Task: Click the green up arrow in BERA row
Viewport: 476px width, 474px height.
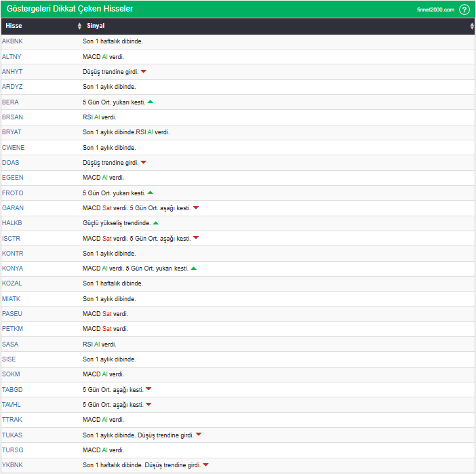Action: click(151, 102)
